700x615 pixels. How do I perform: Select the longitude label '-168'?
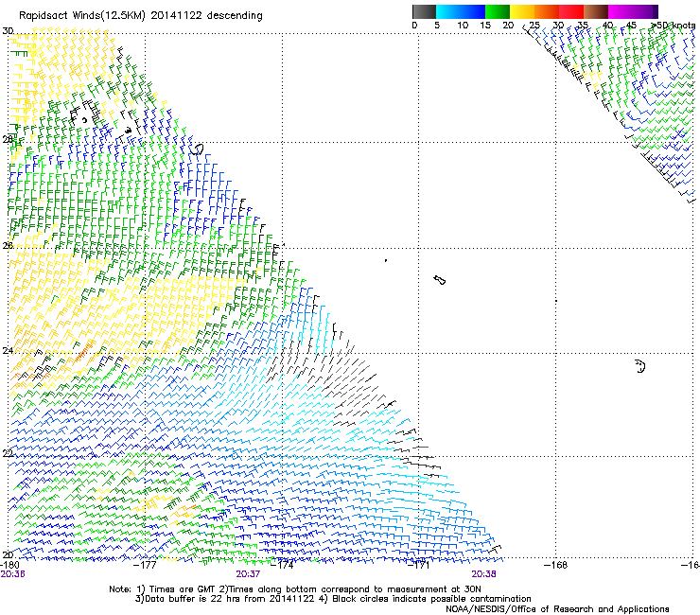tap(556, 565)
